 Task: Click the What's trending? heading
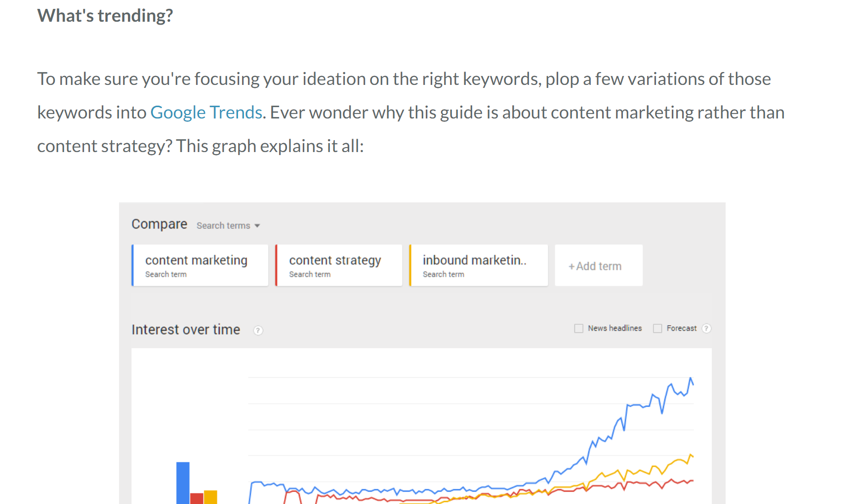click(x=105, y=16)
